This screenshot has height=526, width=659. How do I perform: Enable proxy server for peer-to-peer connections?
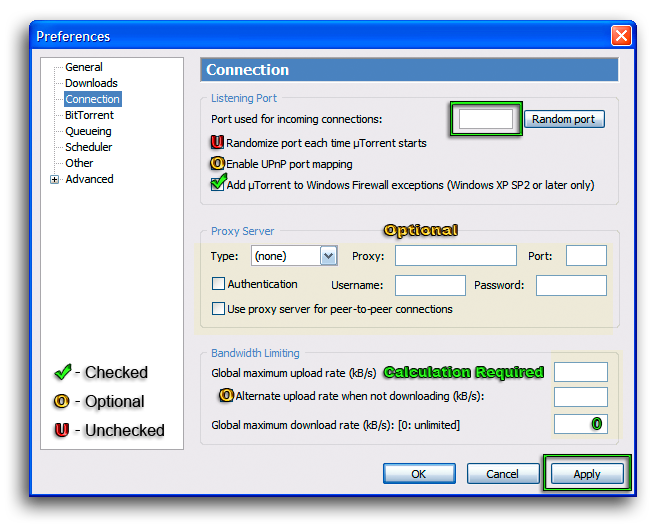tap(218, 309)
